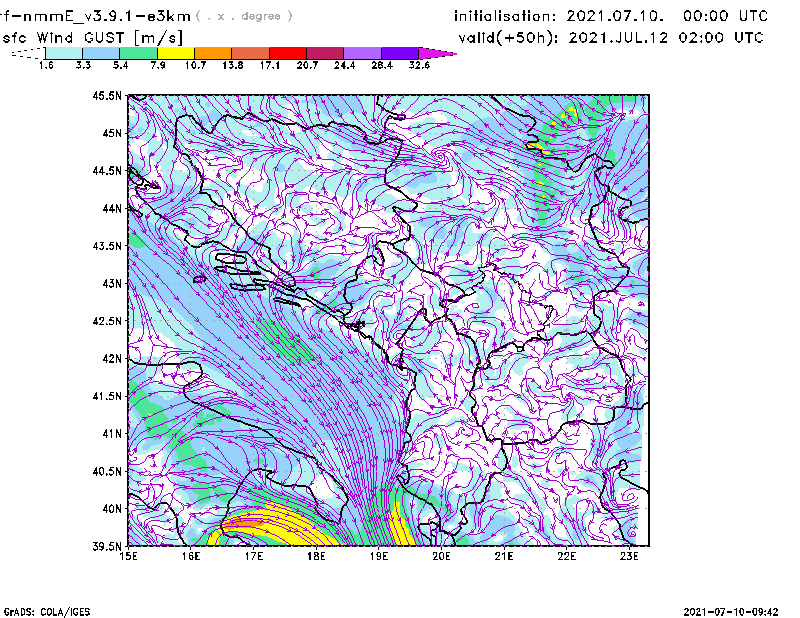Viewport: 800px width, 618px height.
Task: Click the grey '( . x . degree )' text
Action: tap(244, 16)
